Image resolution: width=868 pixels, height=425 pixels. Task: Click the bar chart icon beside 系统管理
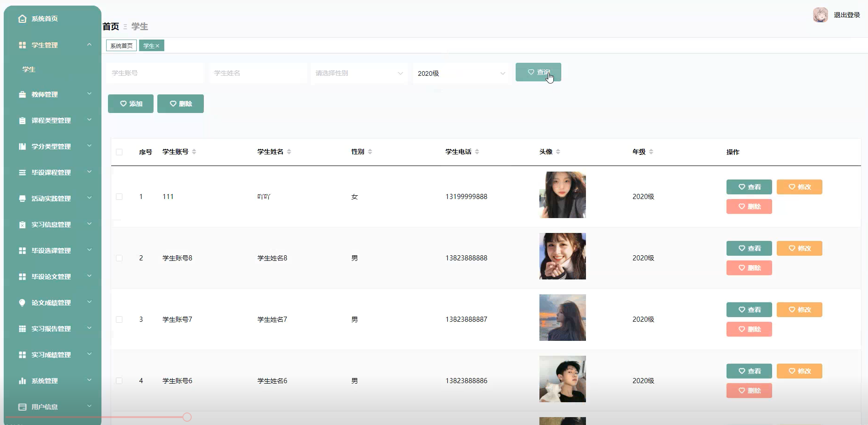pos(22,381)
